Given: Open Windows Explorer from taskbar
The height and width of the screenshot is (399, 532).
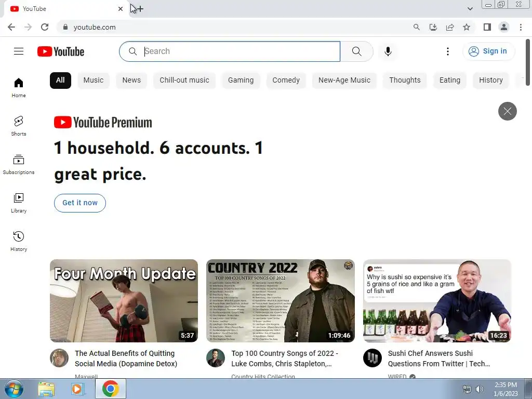Looking at the screenshot, I should tap(46, 389).
